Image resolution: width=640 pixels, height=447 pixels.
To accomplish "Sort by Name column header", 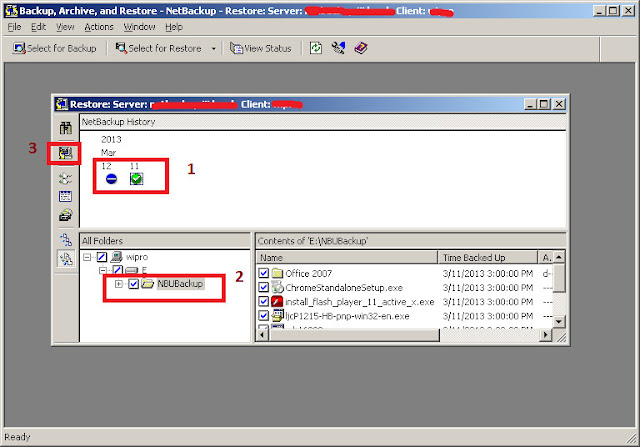I will tap(347, 258).
